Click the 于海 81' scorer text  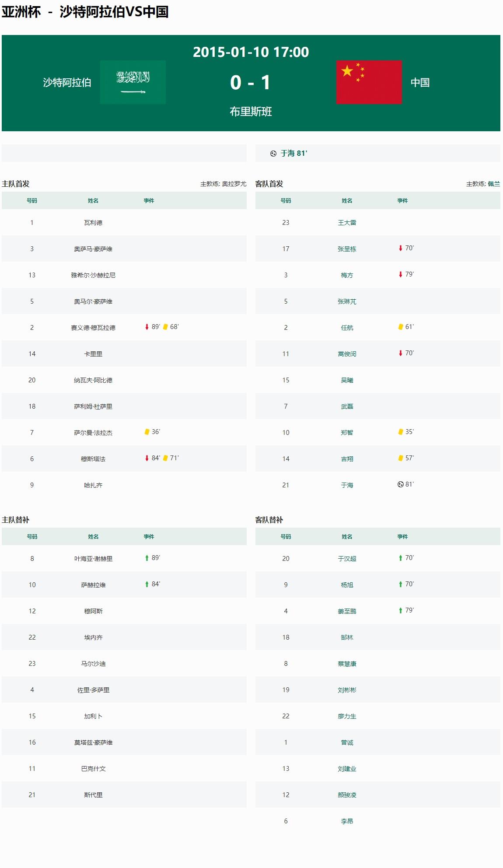tap(294, 154)
